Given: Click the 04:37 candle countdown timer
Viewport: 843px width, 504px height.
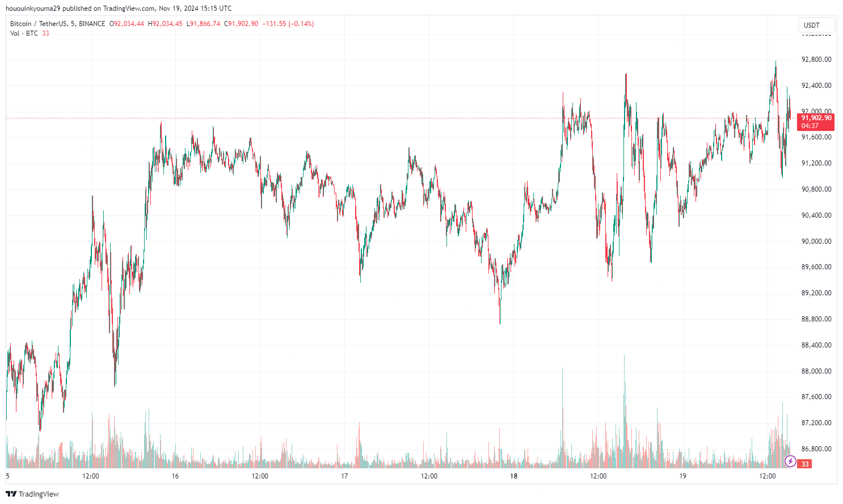Looking at the screenshot, I should 810,126.
